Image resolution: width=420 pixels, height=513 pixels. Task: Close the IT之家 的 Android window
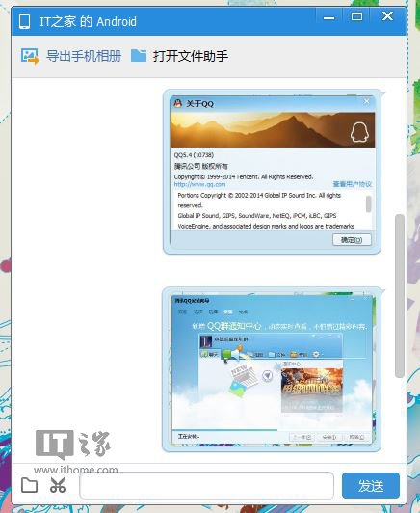[x=388, y=16]
